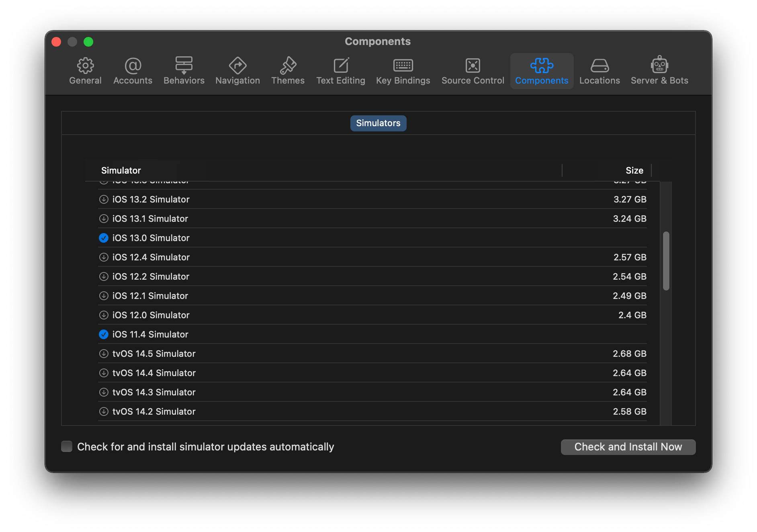Click the 2.4 GB size value
The height and width of the screenshot is (532, 757).
[x=632, y=315]
